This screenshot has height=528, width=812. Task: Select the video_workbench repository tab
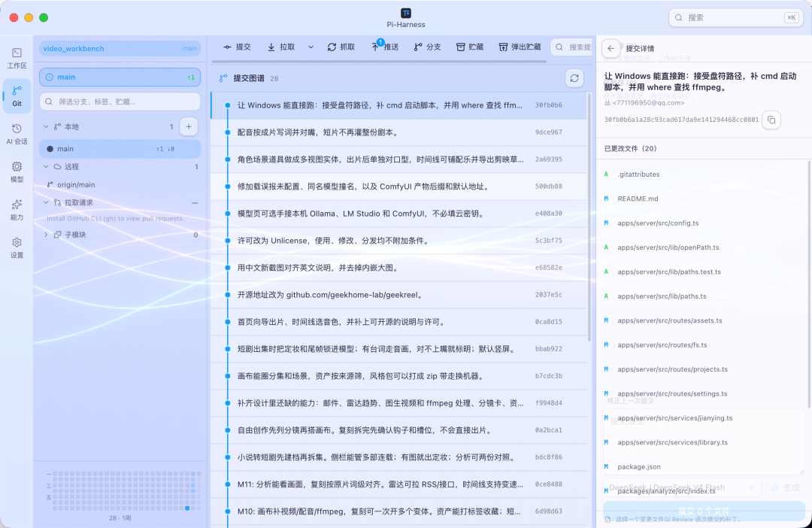[120, 48]
